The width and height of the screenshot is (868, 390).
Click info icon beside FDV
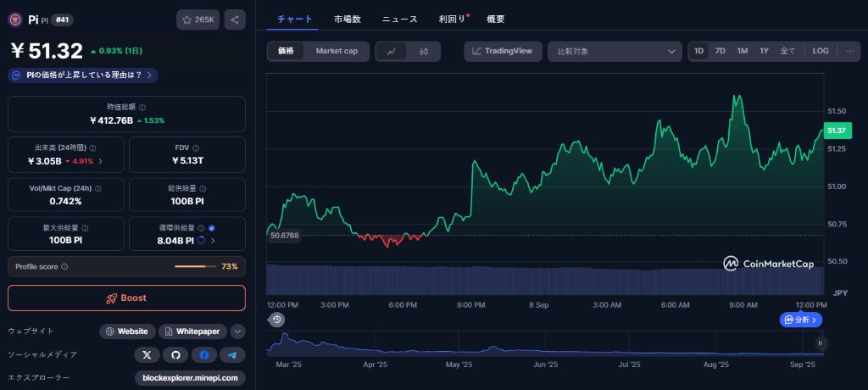[x=197, y=148]
